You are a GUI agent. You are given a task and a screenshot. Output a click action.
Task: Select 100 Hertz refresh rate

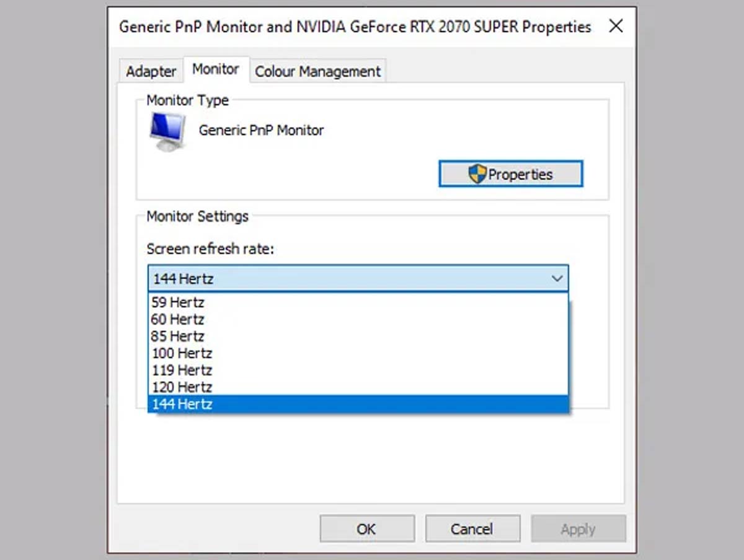pyautogui.click(x=358, y=353)
